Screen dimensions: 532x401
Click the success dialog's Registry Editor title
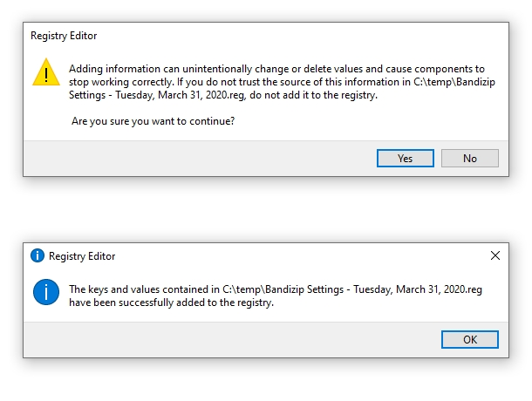(x=82, y=256)
